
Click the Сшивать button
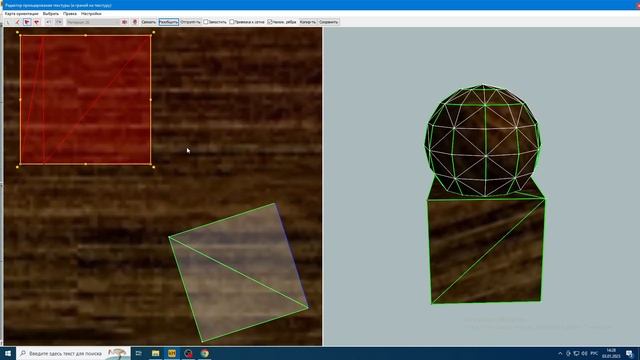pos(149,22)
